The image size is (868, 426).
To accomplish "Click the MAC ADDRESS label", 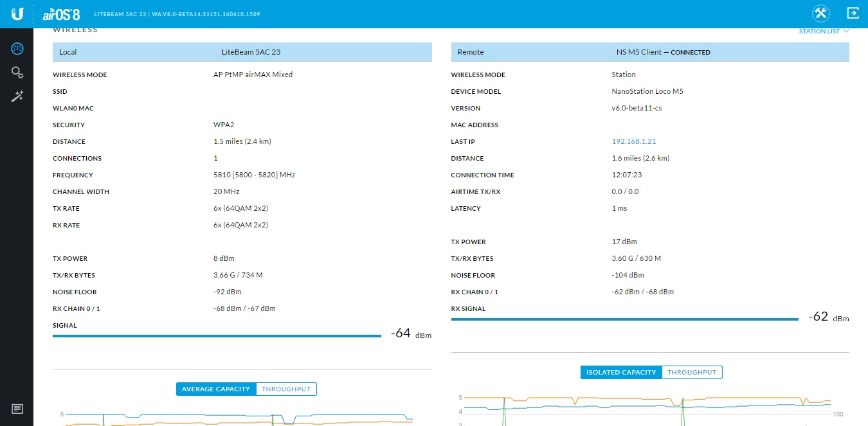I will (x=475, y=125).
